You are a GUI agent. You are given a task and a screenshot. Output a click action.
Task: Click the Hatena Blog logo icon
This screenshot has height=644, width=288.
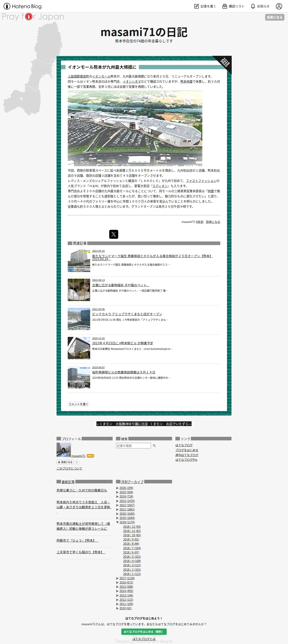[x=7, y=6]
